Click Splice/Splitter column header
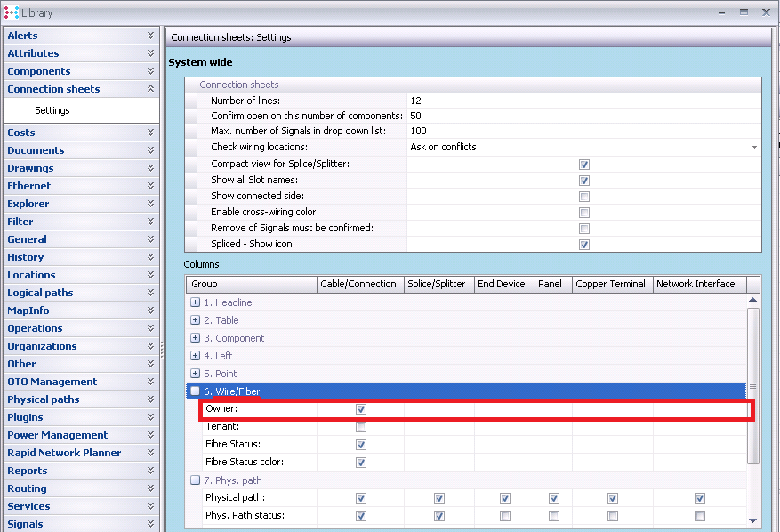Viewport: 780px width, 532px height. (x=438, y=284)
